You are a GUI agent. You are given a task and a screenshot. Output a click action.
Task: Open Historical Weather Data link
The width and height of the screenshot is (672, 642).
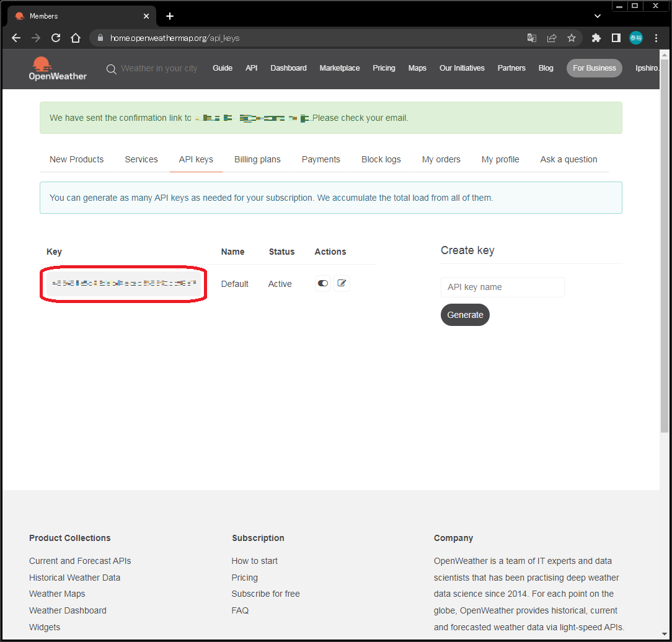pyautogui.click(x=74, y=578)
